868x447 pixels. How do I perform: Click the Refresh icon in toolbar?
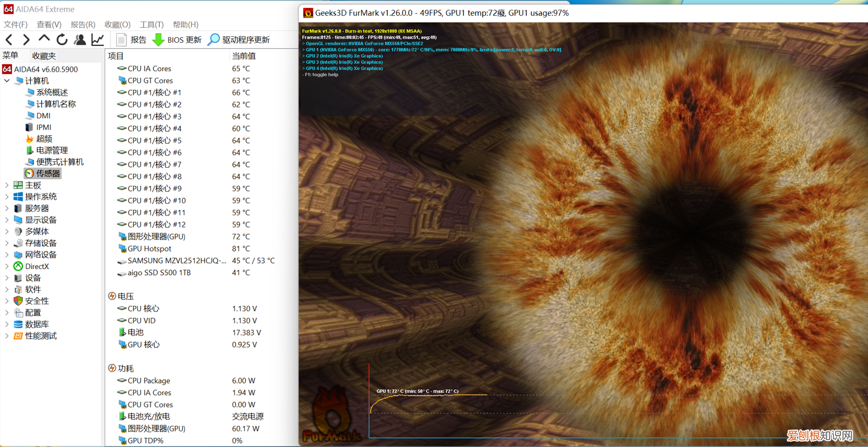pyautogui.click(x=61, y=40)
